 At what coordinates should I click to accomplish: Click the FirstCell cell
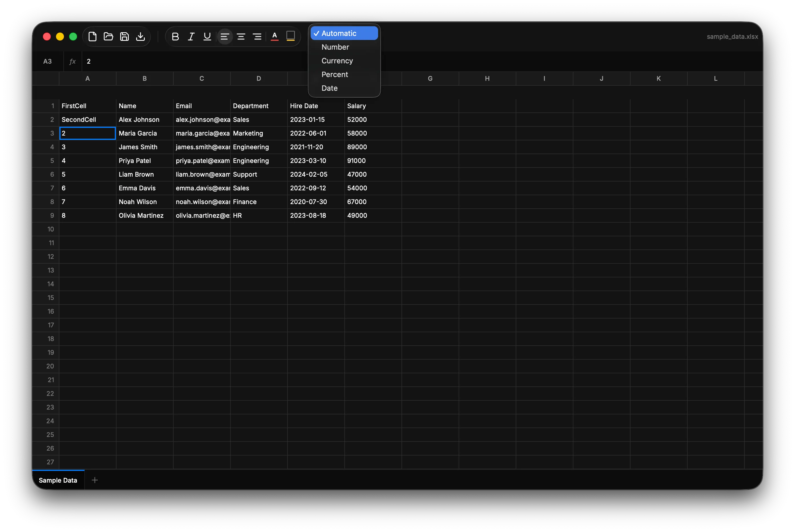pyautogui.click(x=88, y=106)
